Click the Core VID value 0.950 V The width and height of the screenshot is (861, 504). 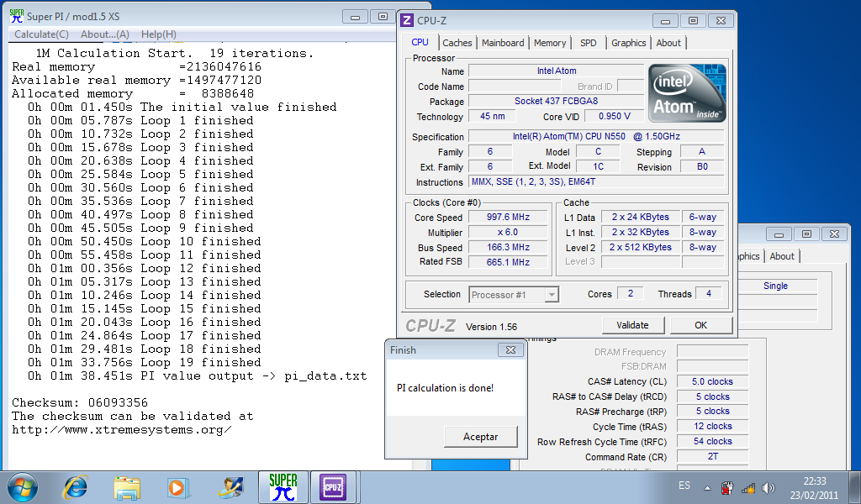[x=614, y=116]
